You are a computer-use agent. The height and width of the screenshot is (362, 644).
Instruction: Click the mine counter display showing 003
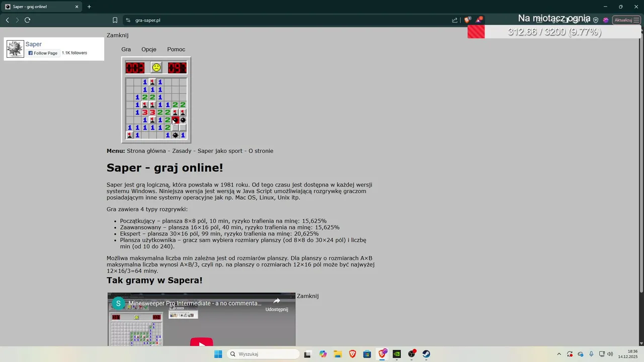click(x=135, y=67)
